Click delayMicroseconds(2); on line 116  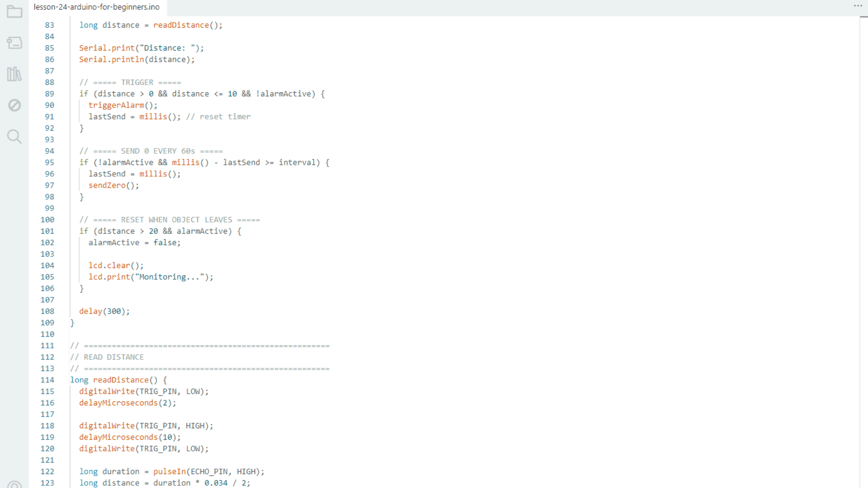(127, 403)
